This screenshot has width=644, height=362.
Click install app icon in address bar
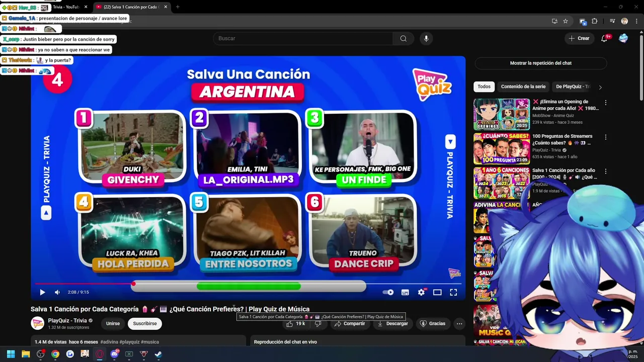coord(554,21)
